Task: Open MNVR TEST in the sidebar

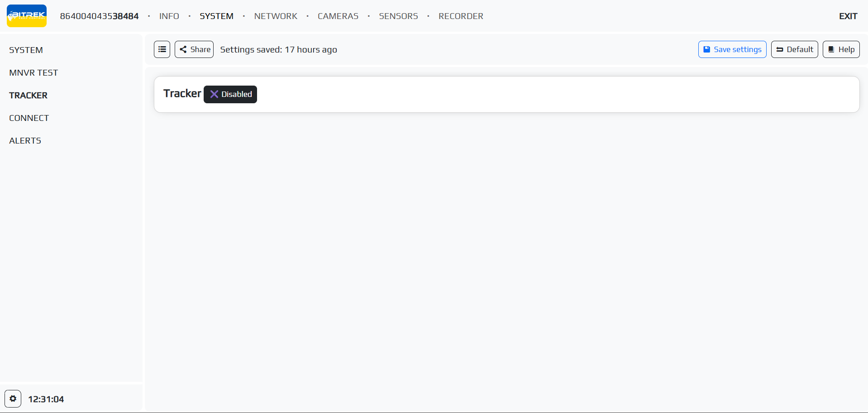Action: (33, 73)
